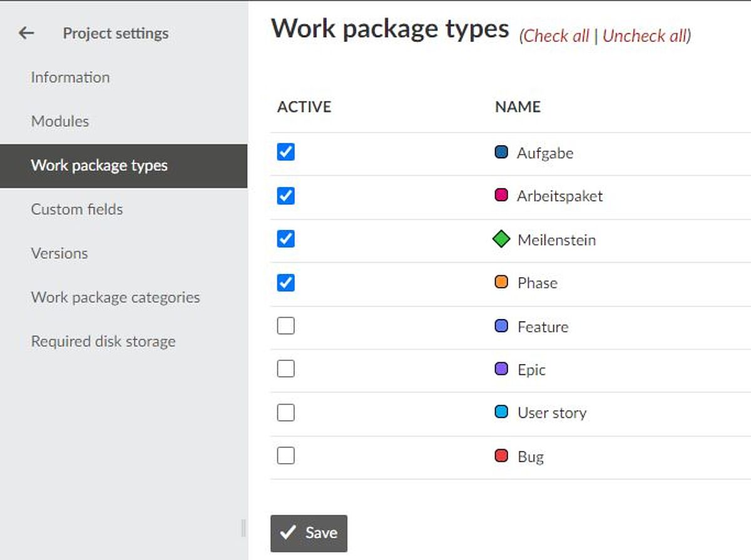Click the Uncheck all link

(x=645, y=36)
